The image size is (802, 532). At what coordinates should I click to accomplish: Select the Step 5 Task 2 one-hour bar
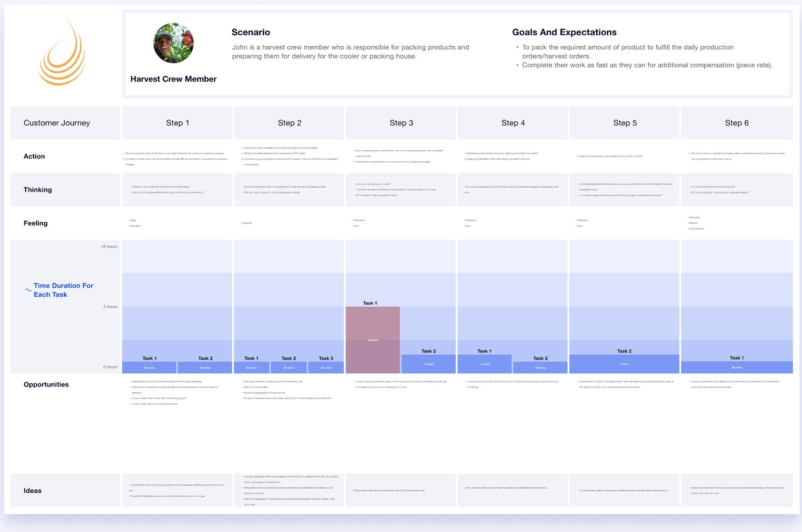click(x=624, y=364)
